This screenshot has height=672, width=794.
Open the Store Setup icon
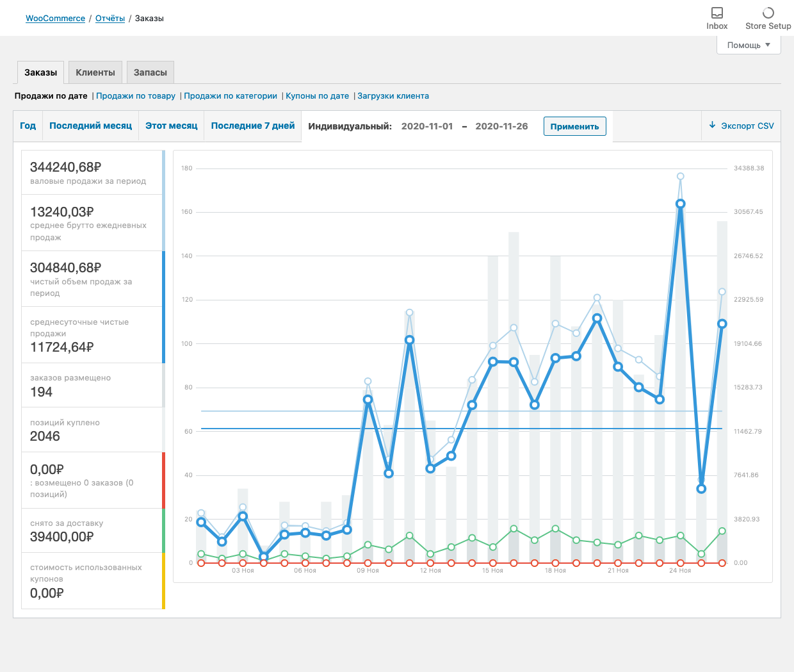(x=768, y=13)
